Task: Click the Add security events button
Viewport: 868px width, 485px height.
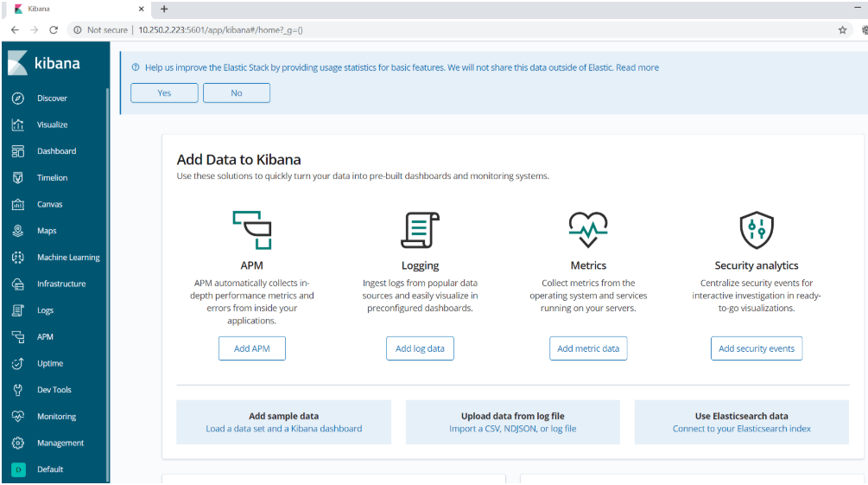Action: [x=757, y=348]
